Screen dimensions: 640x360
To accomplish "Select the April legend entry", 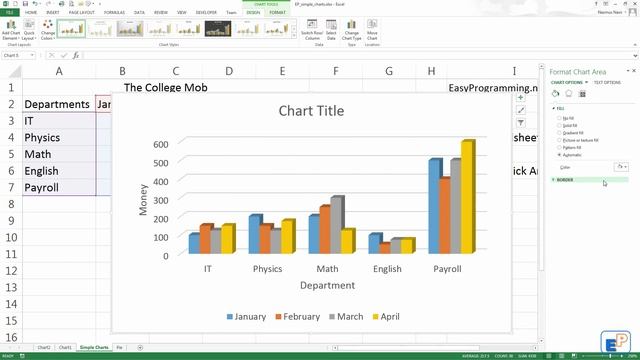I will [386, 317].
